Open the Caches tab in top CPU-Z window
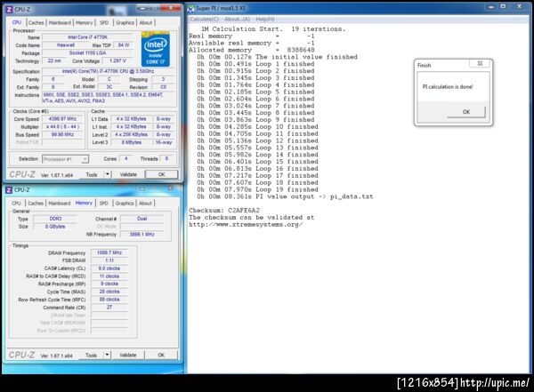 pyautogui.click(x=36, y=23)
